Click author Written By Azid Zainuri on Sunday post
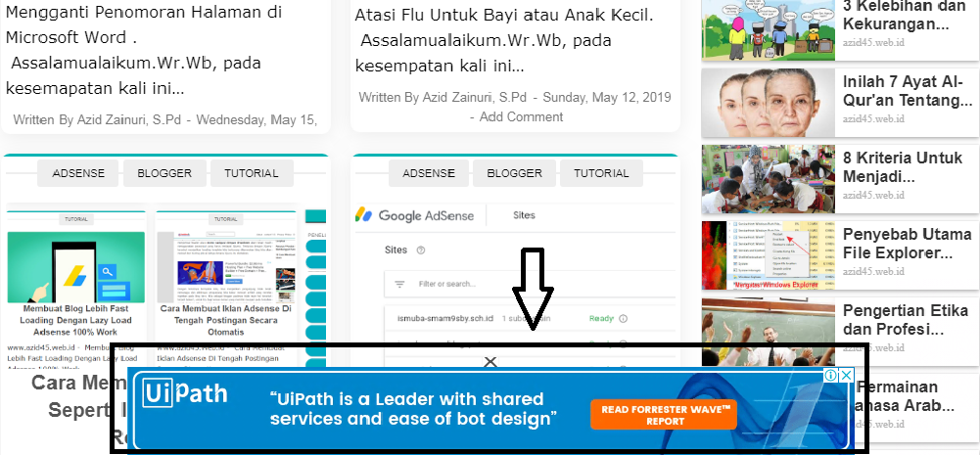This screenshot has height=455, width=980. point(443,98)
